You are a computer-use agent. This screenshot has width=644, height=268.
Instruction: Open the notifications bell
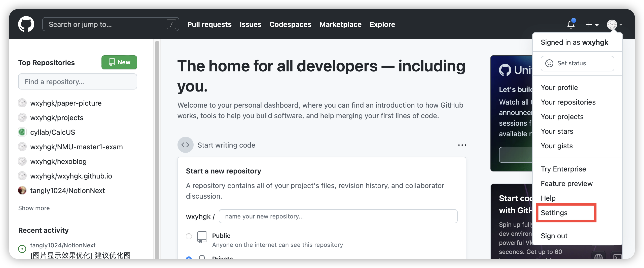click(571, 24)
